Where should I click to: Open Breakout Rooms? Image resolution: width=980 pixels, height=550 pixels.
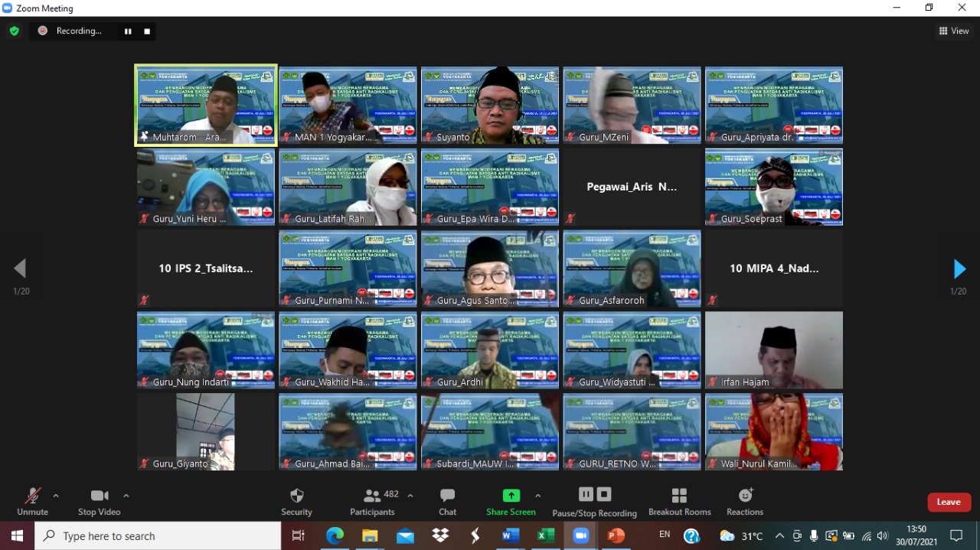pos(679,501)
